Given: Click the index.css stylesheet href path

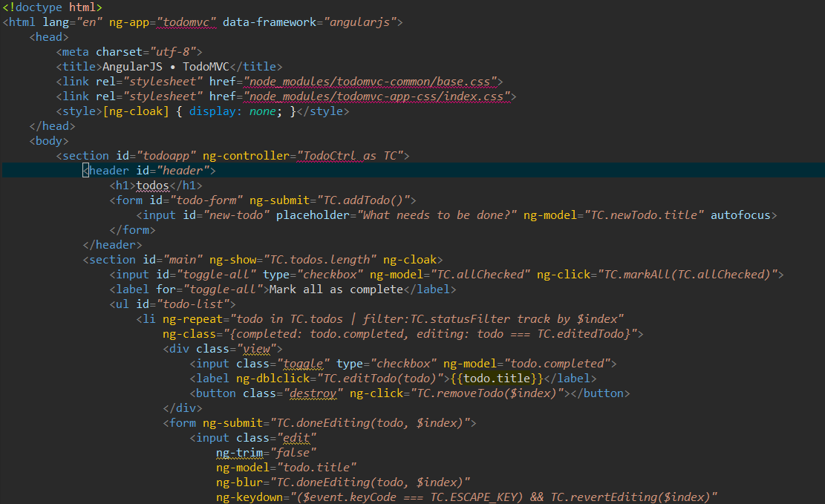Looking at the screenshot, I should (x=376, y=96).
